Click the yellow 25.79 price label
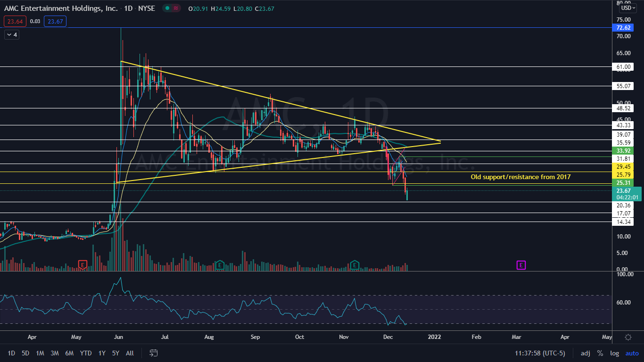The width and height of the screenshot is (644, 362). [624, 174]
